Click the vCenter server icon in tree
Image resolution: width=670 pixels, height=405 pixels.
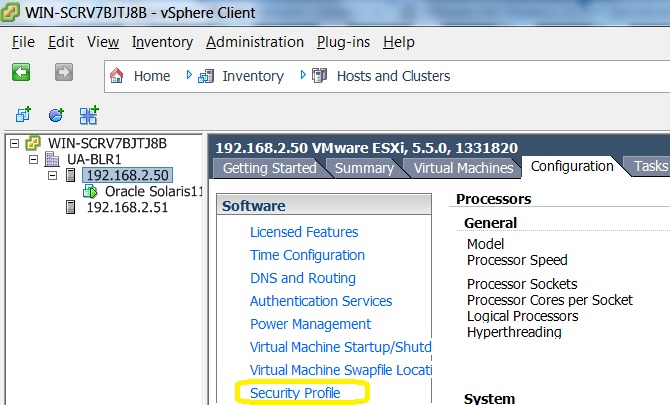click(33, 143)
